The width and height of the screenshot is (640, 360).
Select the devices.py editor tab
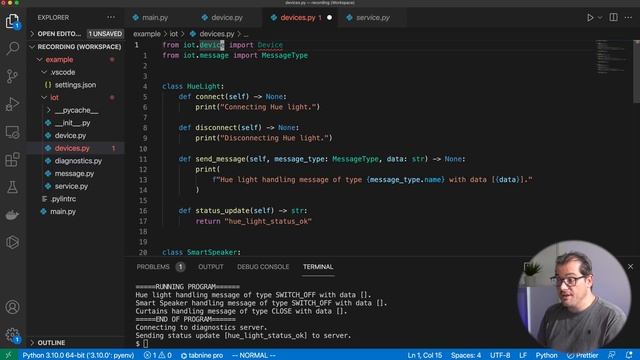(298, 18)
